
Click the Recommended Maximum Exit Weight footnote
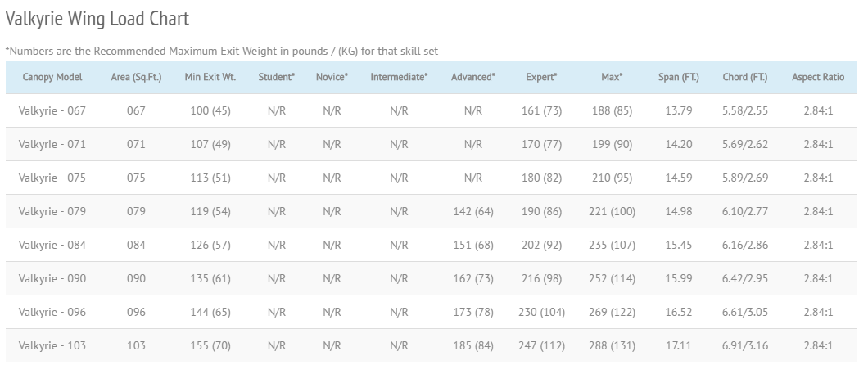221,51
